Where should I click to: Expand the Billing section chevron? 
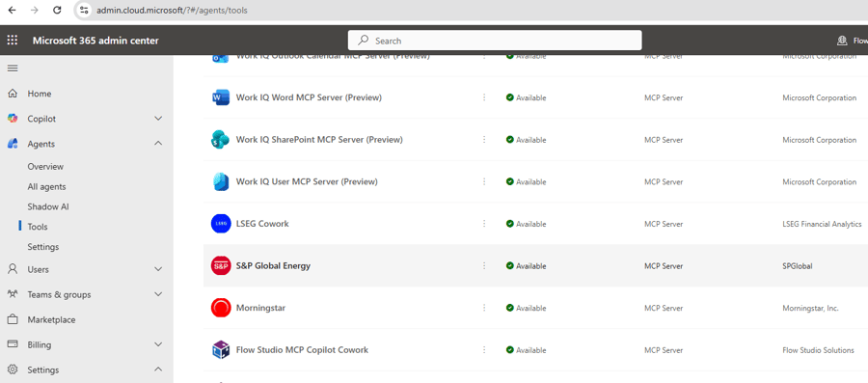pyautogui.click(x=158, y=344)
